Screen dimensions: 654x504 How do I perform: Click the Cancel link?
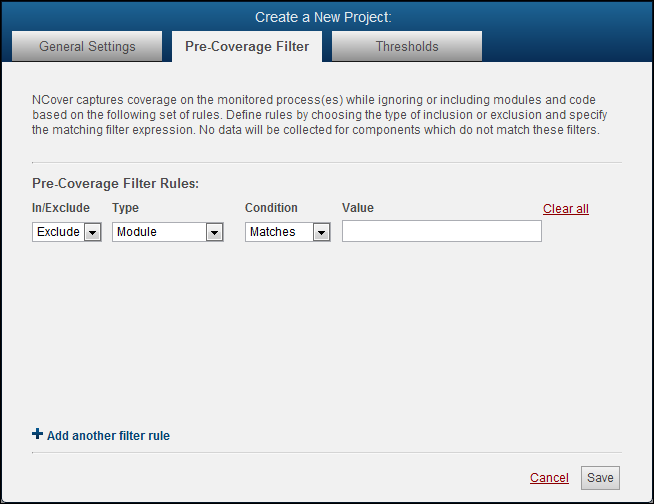[x=549, y=478]
